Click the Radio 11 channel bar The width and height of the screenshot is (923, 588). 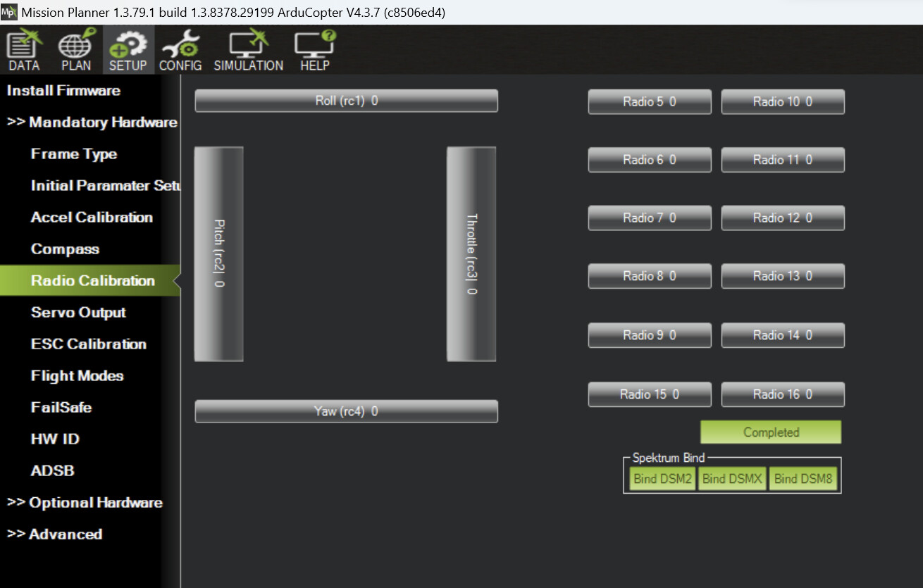[x=783, y=160]
